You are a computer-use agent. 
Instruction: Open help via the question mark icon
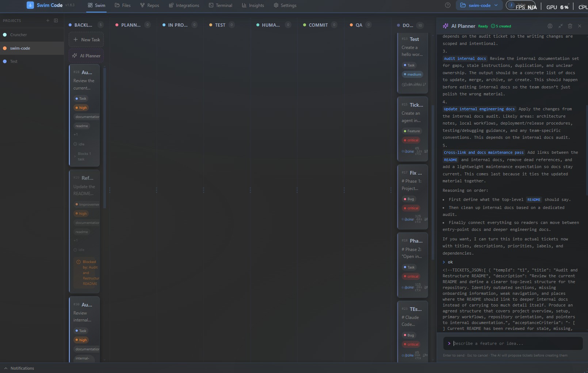tap(447, 5)
